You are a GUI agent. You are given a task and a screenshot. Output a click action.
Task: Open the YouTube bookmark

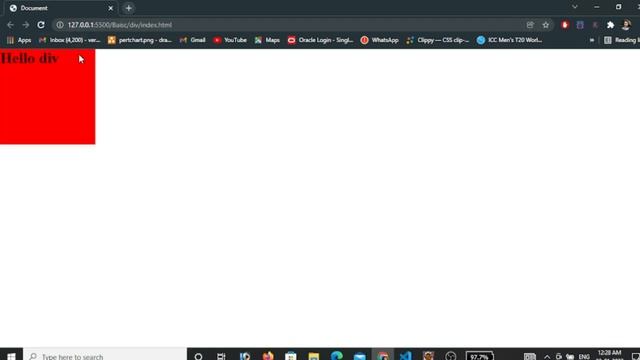point(231,40)
